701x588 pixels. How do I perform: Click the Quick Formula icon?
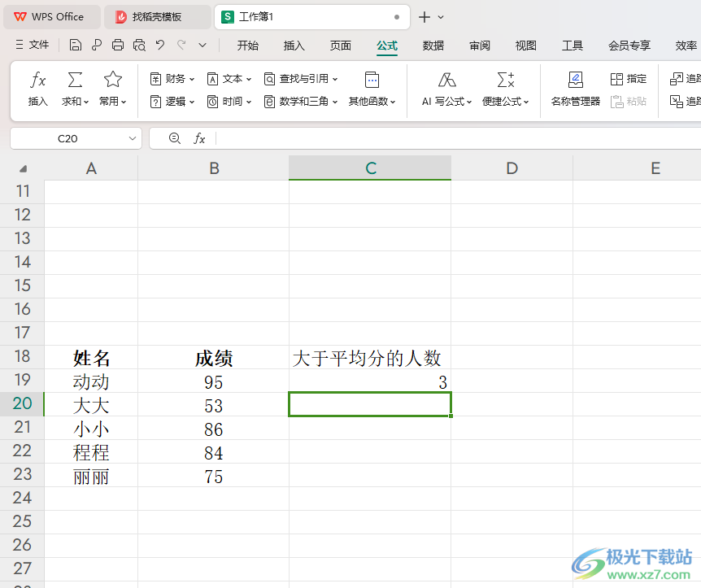pyautogui.click(x=506, y=80)
